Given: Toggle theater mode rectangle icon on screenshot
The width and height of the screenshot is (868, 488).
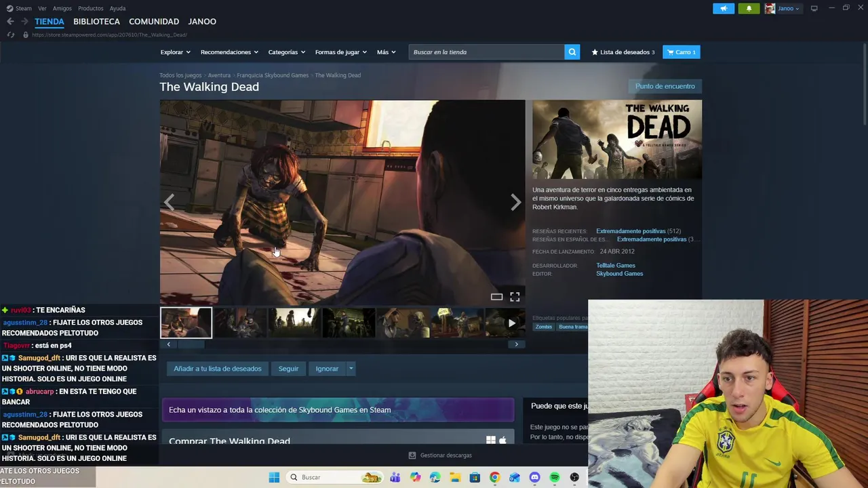Looking at the screenshot, I should (496, 297).
